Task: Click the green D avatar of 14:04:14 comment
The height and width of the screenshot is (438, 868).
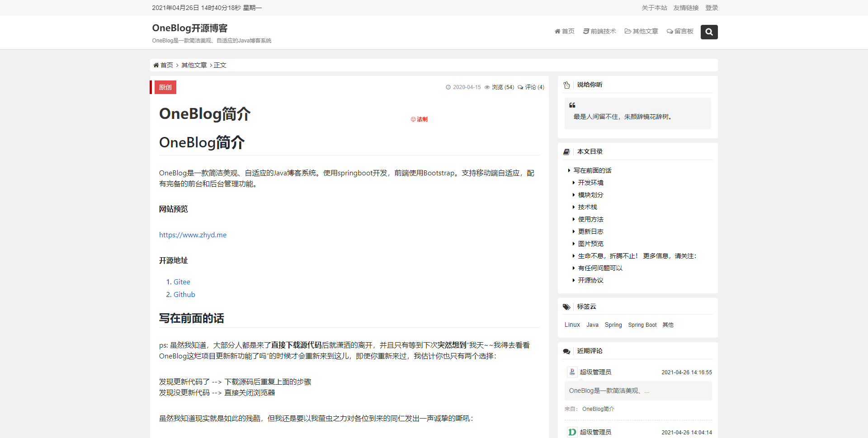Action: pos(572,432)
